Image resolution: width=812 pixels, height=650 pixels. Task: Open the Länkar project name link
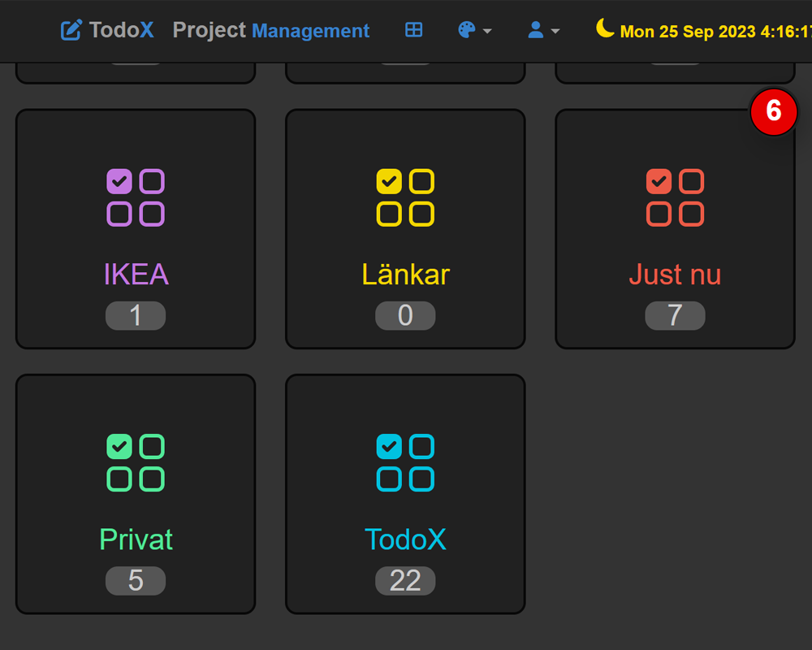(405, 275)
